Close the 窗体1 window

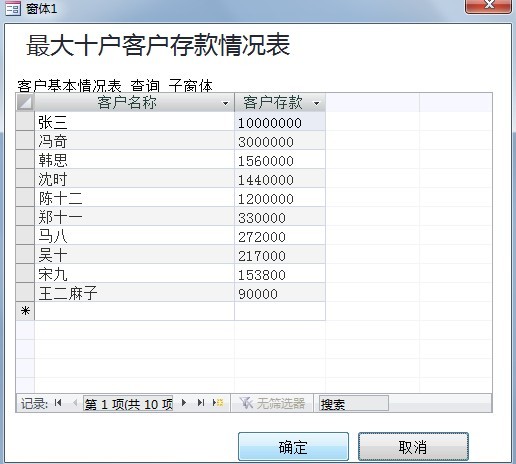click(488, 6)
